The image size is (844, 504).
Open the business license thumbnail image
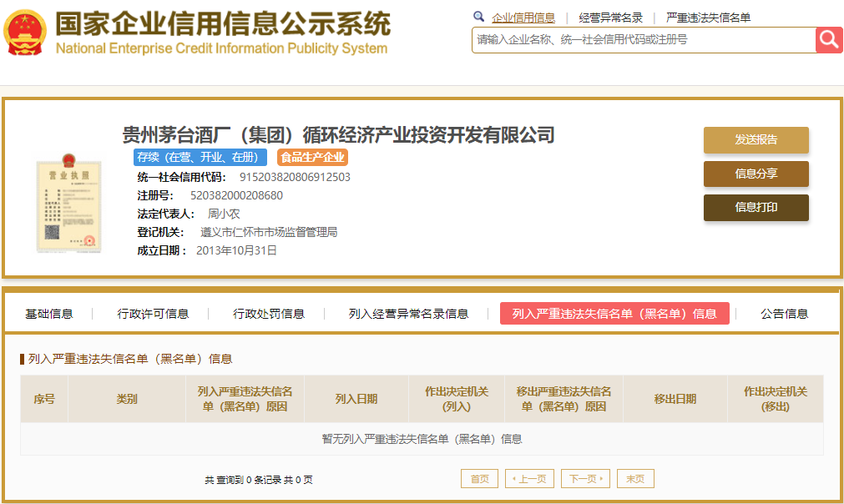(68, 203)
